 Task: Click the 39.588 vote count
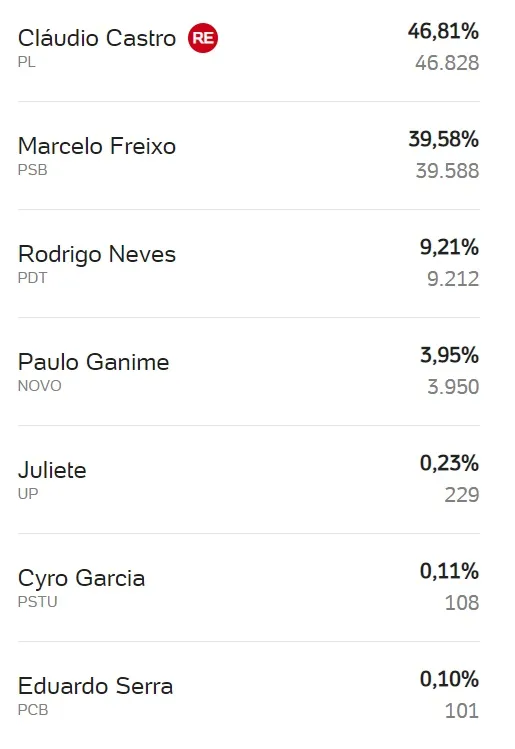(x=447, y=171)
